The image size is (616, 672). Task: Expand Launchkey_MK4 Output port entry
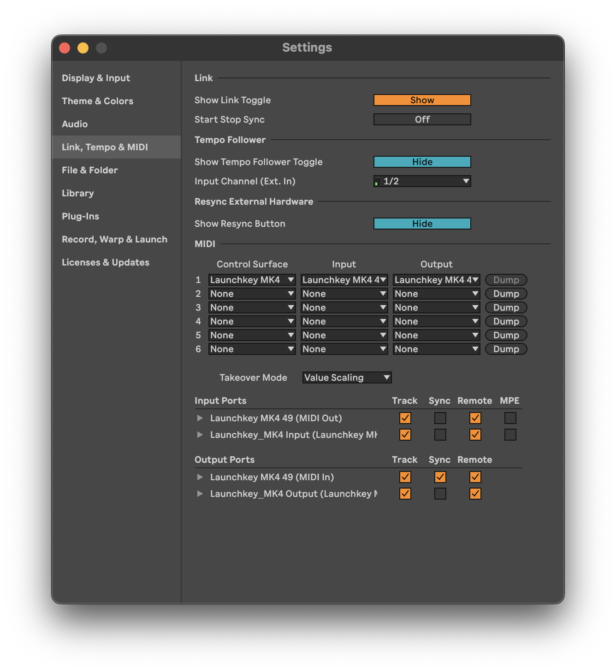point(200,494)
